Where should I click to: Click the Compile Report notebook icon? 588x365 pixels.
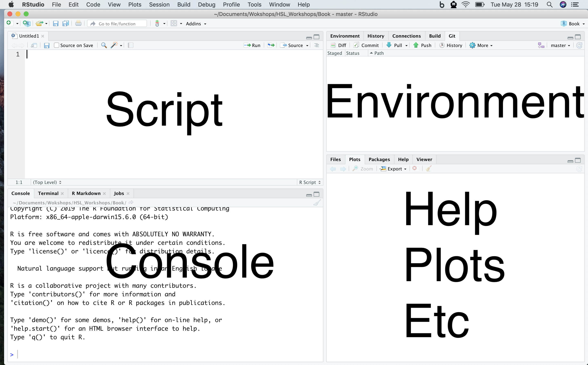(x=130, y=45)
